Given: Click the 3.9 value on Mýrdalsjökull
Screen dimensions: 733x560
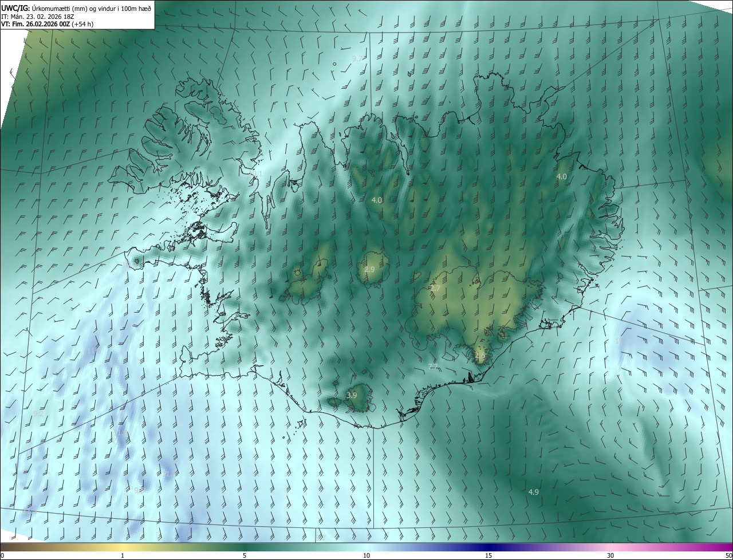Looking at the screenshot, I should tap(352, 395).
